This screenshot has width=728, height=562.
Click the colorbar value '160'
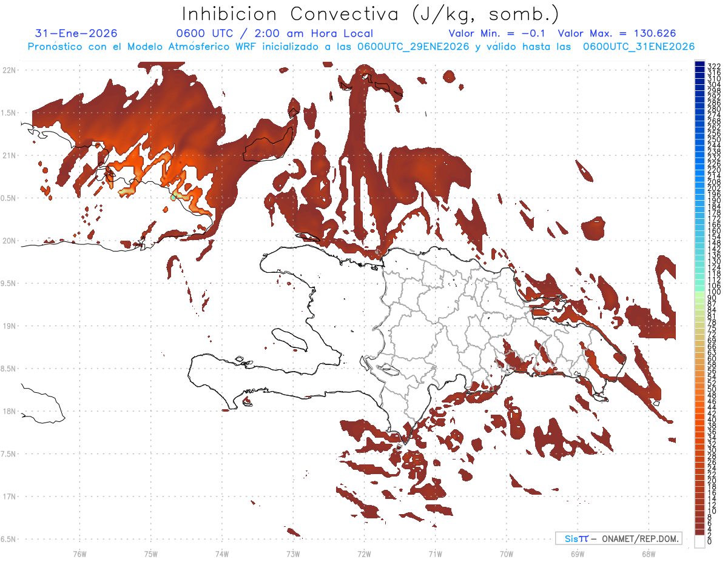click(714, 231)
